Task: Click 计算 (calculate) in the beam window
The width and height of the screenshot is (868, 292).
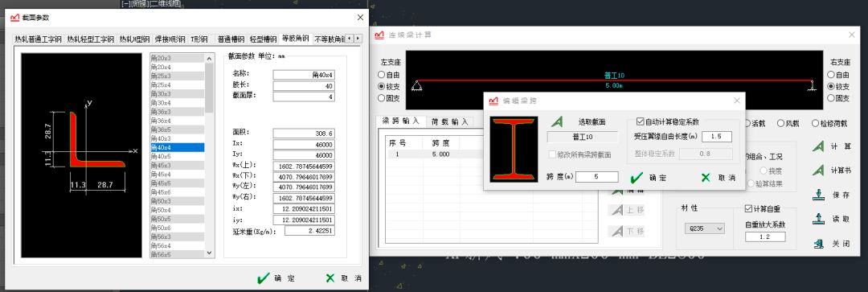Action: click(x=832, y=146)
